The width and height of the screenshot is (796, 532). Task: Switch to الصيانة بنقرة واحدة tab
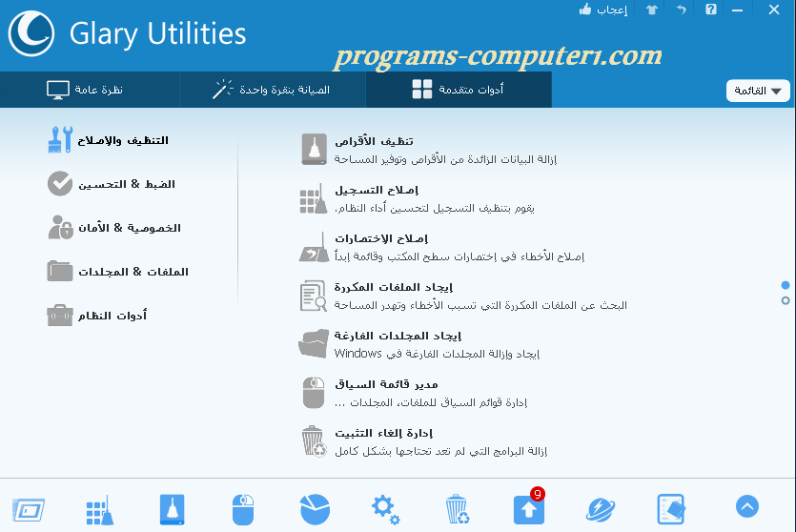[273, 90]
